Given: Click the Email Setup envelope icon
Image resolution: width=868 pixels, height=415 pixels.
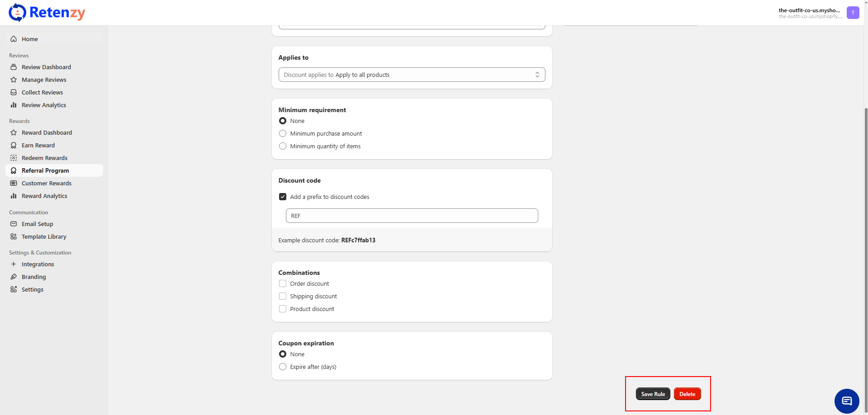Looking at the screenshot, I should [x=14, y=224].
